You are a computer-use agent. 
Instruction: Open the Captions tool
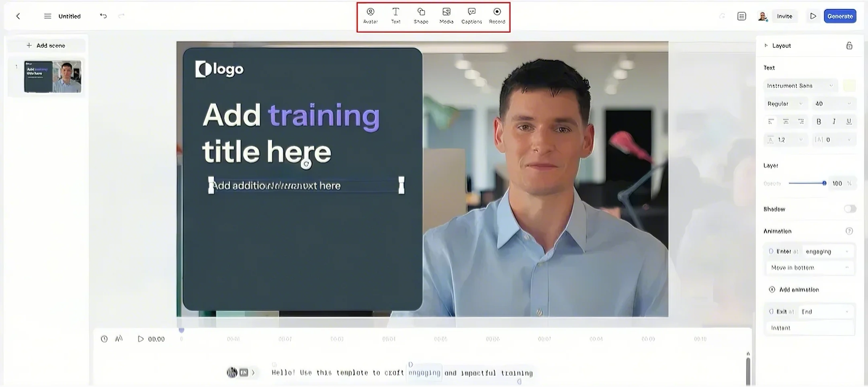472,16
